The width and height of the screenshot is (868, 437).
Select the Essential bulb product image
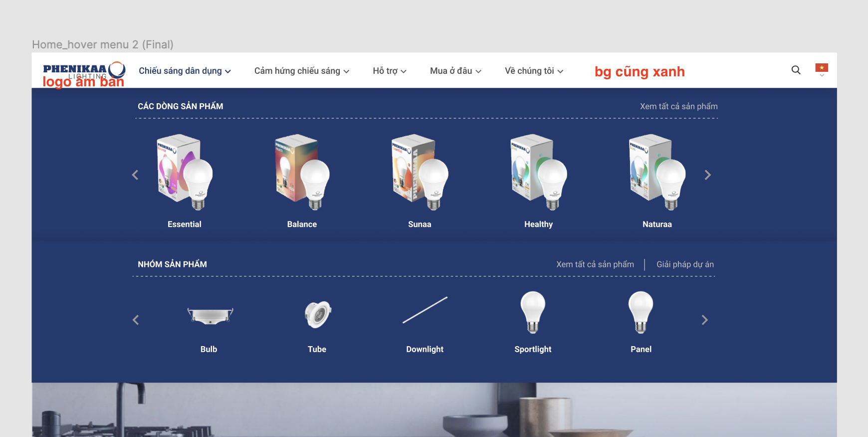tap(185, 172)
